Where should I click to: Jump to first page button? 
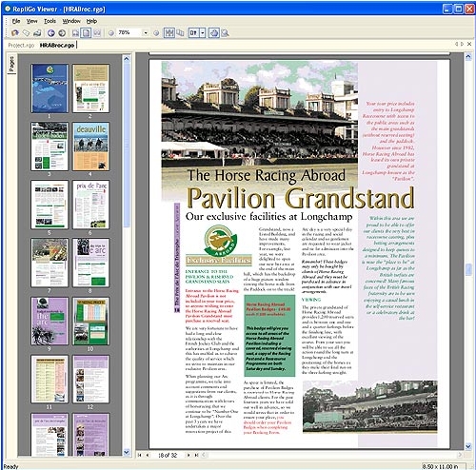[x=139, y=455]
